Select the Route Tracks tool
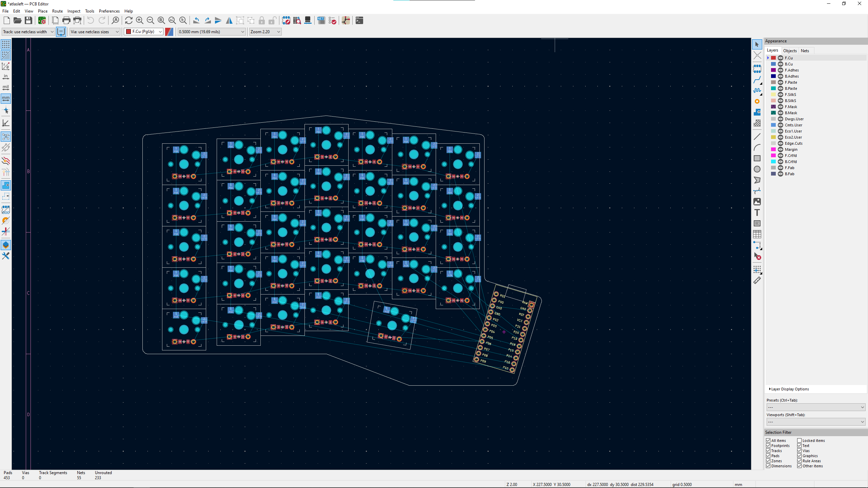 tap(757, 80)
